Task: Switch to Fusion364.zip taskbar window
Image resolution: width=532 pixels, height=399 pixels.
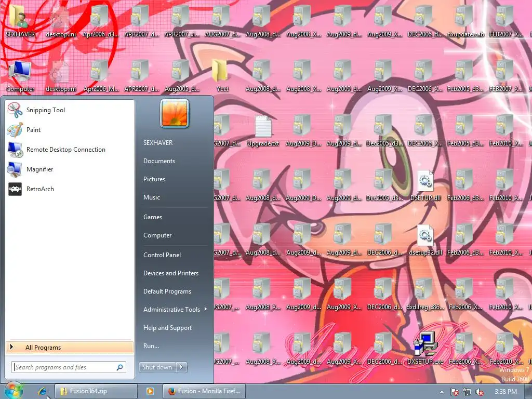Action: tap(96, 391)
